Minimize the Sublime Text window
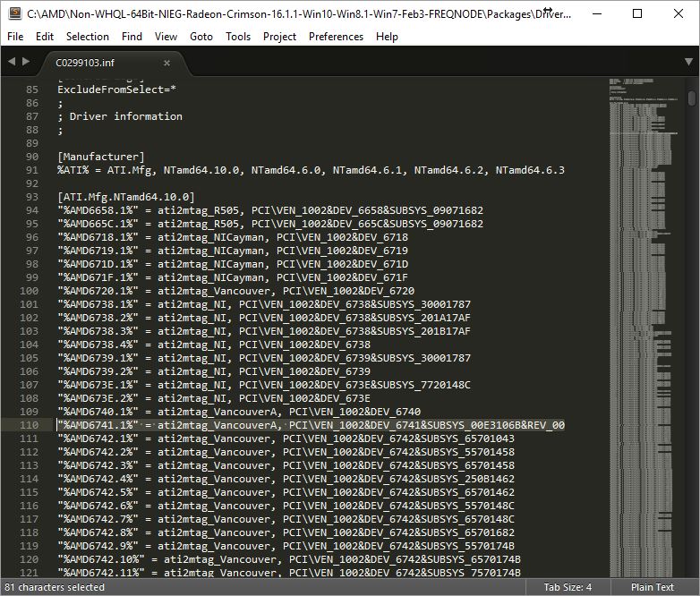The image size is (700, 596). coord(597,13)
